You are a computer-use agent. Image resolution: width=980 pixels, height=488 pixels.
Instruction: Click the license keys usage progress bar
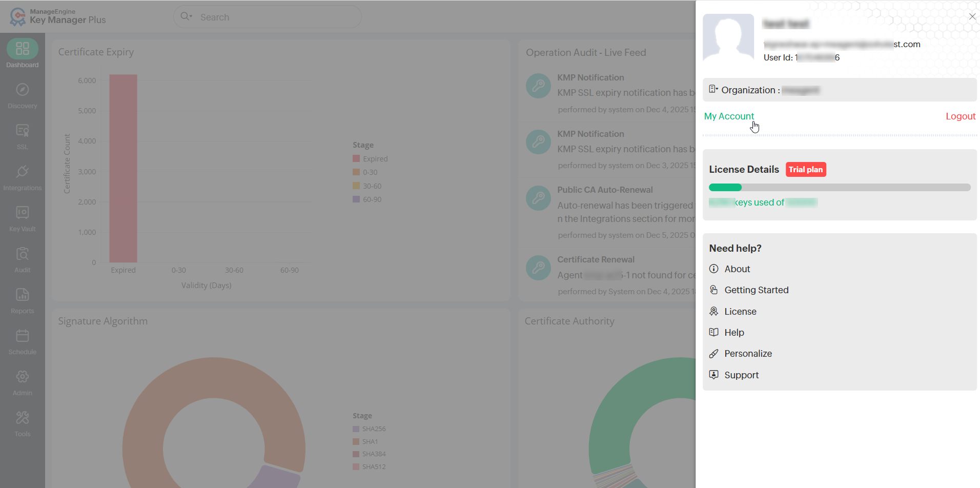pos(840,188)
